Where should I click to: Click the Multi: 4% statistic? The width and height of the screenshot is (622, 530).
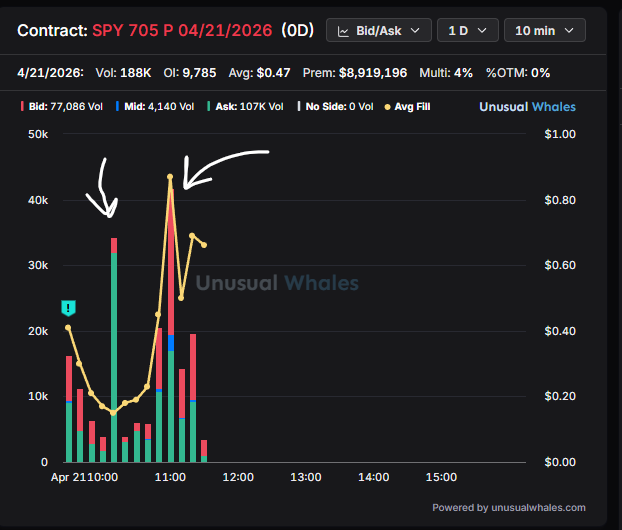tap(445, 73)
